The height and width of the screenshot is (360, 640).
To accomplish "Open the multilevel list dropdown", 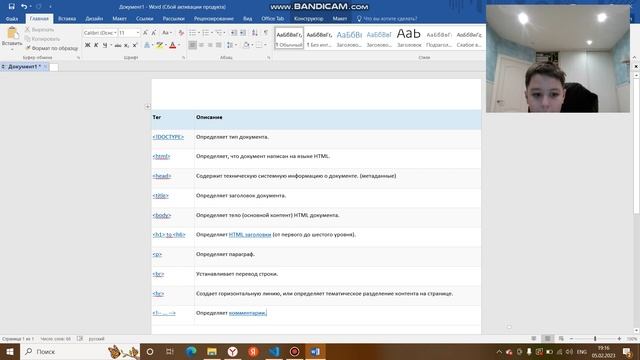I will (x=224, y=33).
